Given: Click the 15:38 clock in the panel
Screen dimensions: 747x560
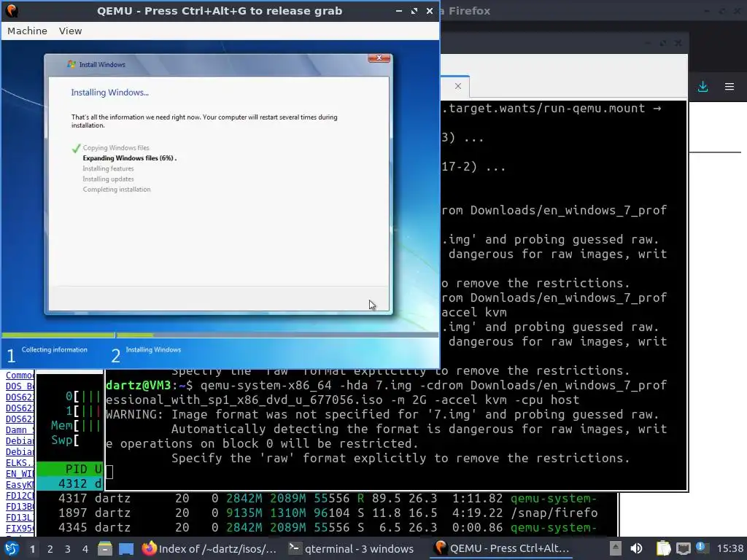Looking at the screenshot, I should click(x=729, y=548).
